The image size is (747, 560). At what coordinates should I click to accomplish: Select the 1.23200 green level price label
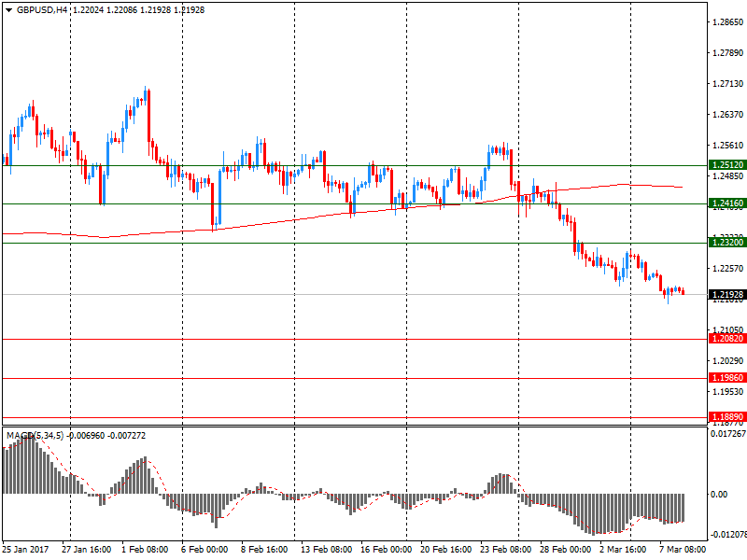[x=727, y=243]
